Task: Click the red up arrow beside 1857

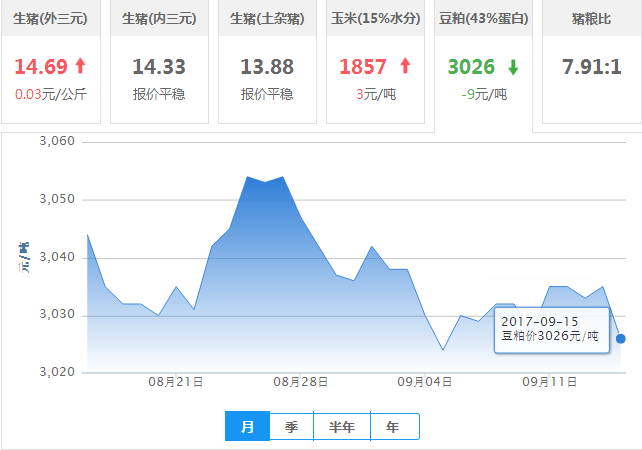Action: coord(405,66)
